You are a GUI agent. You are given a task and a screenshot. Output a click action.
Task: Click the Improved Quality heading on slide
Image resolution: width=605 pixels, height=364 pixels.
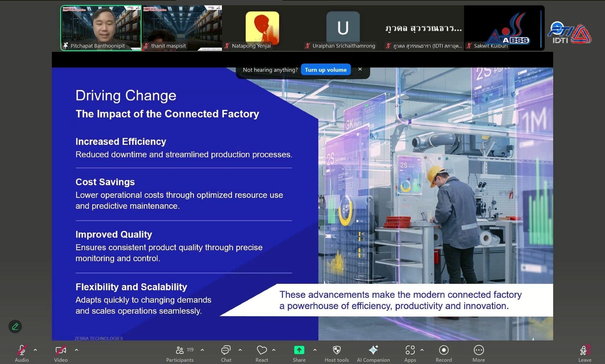pyautogui.click(x=114, y=234)
